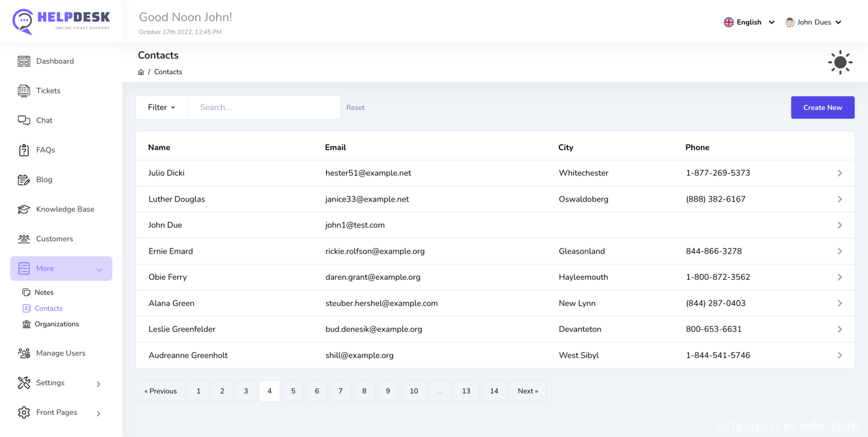Image resolution: width=868 pixels, height=437 pixels.
Task: Click the Customers people icon
Action: [x=24, y=239]
